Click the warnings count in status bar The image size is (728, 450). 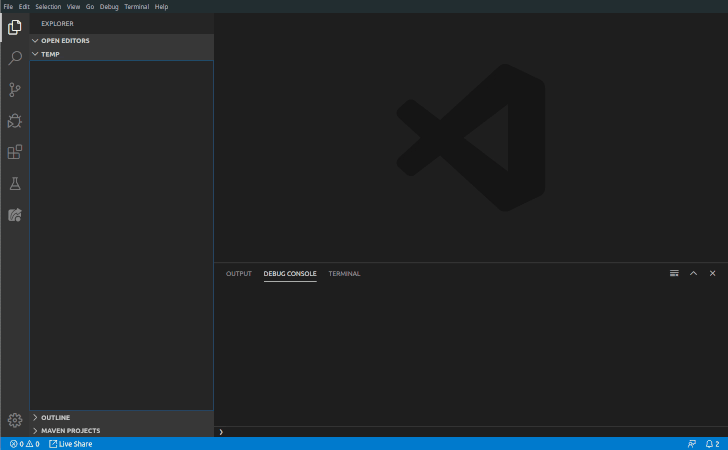tap(32, 444)
